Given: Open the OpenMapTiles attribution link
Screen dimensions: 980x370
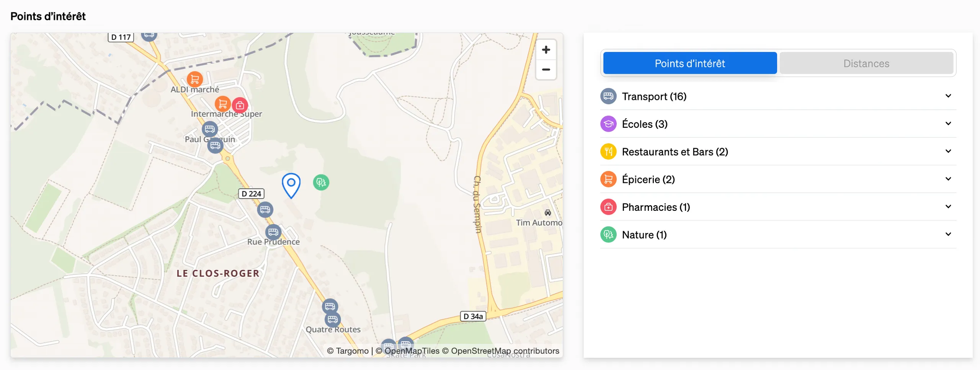Looking at the screenshot, I should click(408, 351).
